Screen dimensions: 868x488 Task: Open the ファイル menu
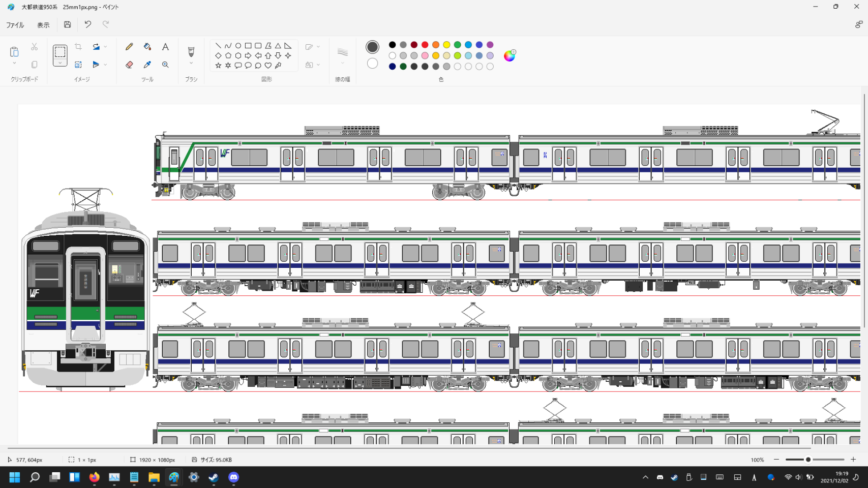click(15, 25)
